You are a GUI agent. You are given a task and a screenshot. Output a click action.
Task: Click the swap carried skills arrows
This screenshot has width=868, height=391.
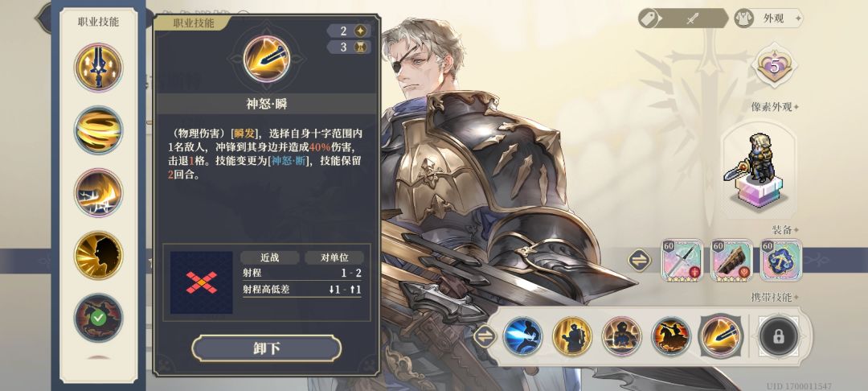[485, 336]
